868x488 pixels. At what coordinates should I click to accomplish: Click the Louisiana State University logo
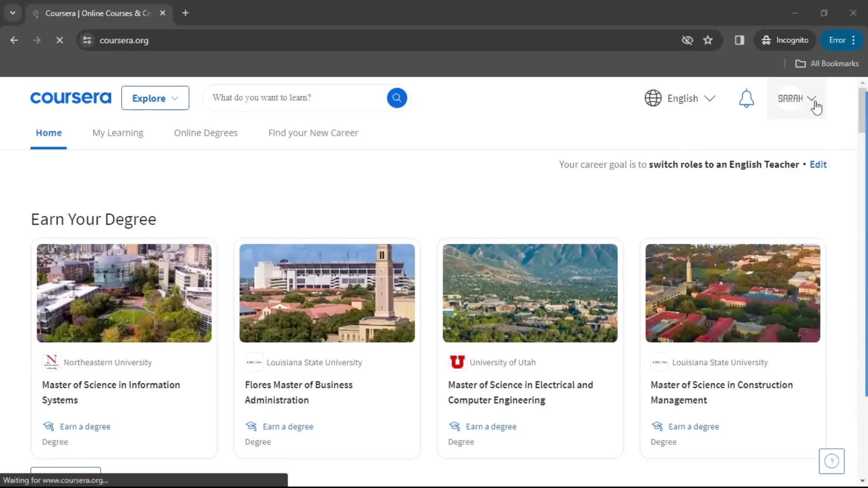(253, 362)
